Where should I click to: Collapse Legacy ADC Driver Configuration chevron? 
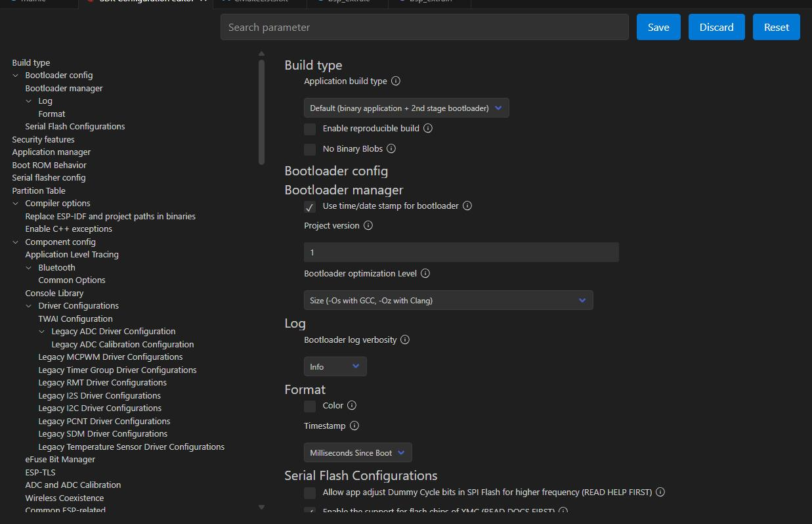point(42,332)
